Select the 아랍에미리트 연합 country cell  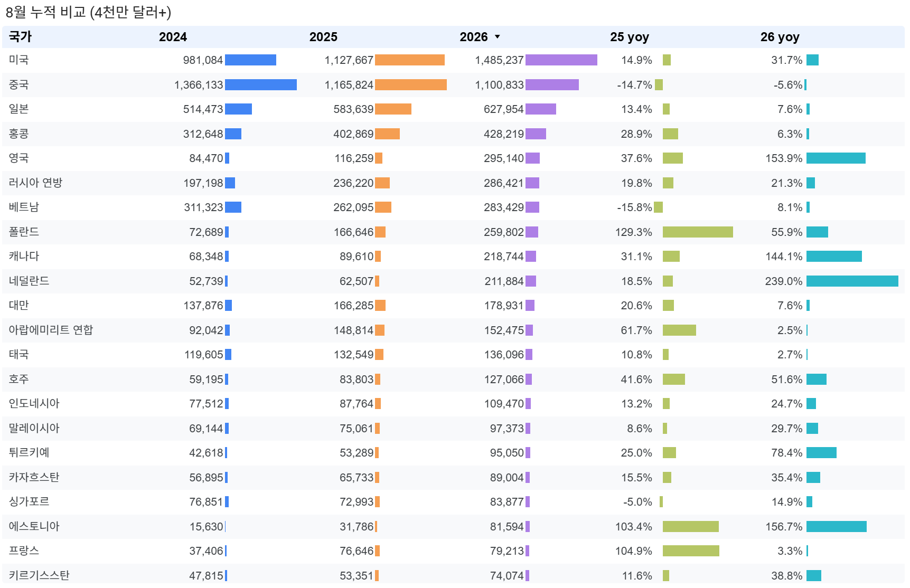point(51,330)
